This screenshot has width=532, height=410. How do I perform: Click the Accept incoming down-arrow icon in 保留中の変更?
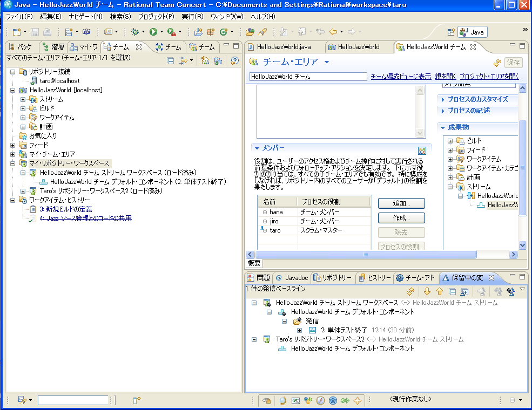(x=427, y=291)
